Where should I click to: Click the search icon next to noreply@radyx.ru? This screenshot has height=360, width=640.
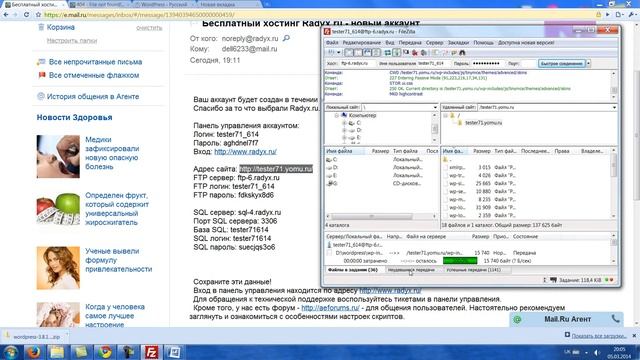tap(286, 38)
